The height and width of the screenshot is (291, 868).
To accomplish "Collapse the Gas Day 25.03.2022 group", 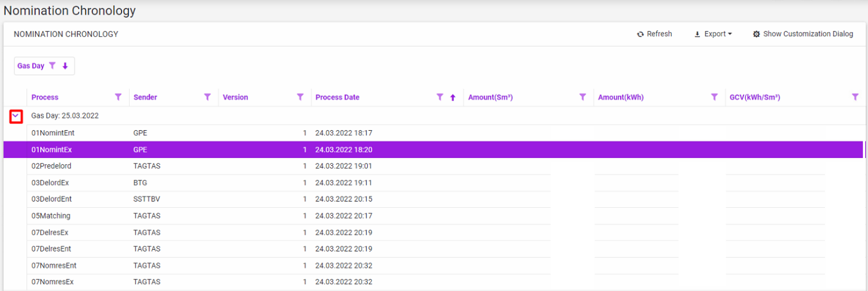I will point(16,116).
